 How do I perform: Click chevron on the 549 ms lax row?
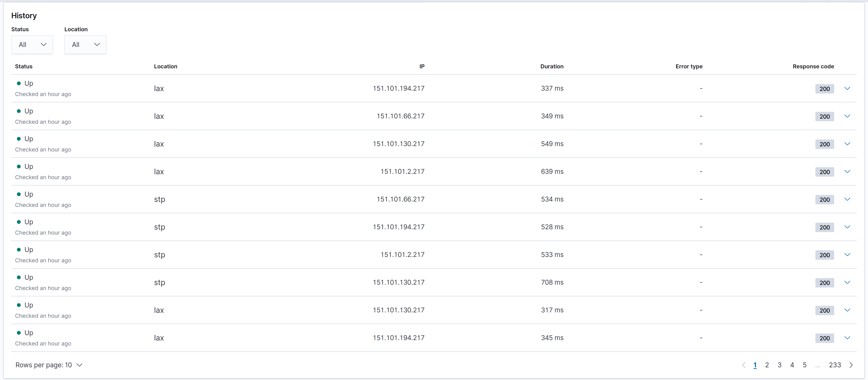point(847,144)
